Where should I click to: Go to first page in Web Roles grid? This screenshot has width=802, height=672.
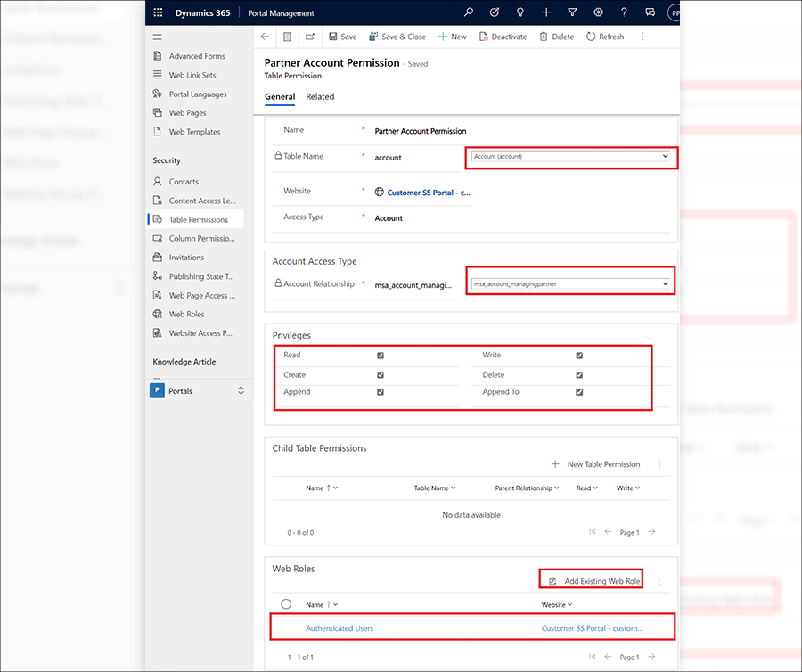(x=593, y=657)
